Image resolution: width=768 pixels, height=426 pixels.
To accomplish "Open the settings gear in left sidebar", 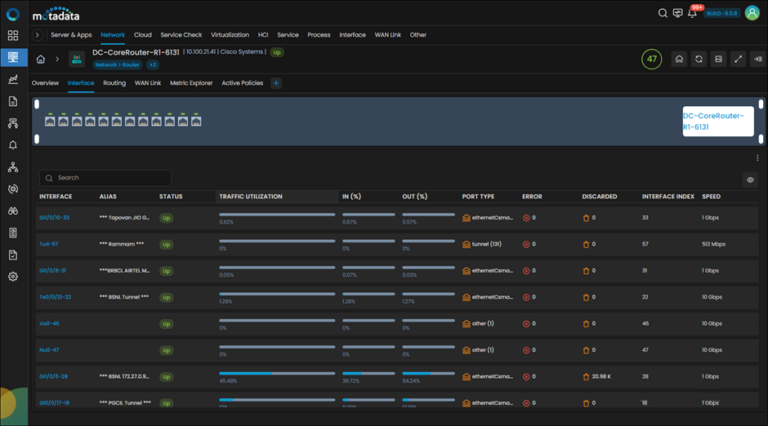I will [13, 277].
